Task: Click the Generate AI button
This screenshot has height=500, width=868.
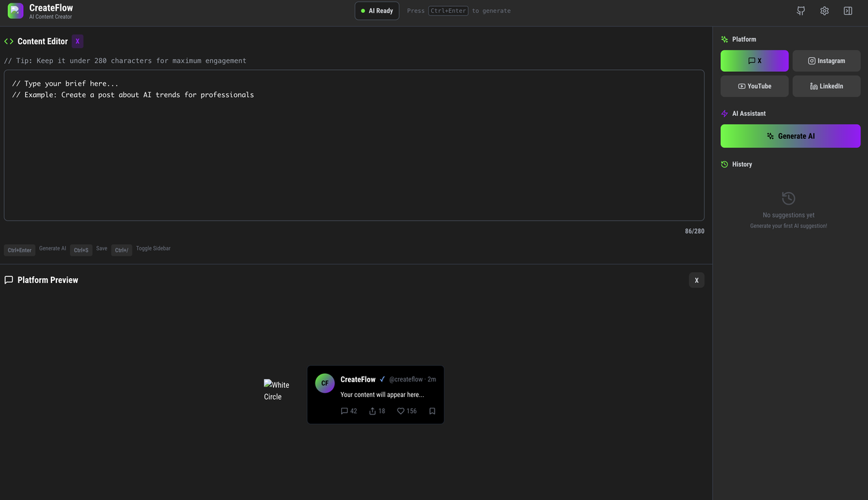Action: click(791, 136)
